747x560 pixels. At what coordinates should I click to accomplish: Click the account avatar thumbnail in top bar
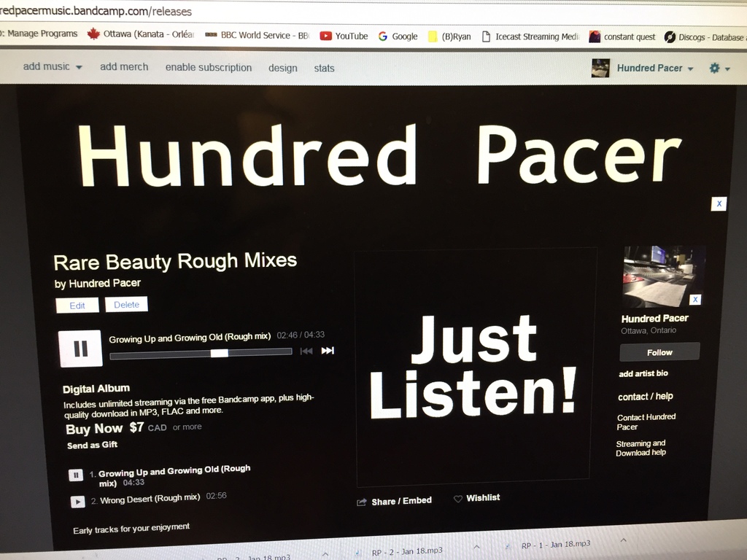[x=600, y=68]
